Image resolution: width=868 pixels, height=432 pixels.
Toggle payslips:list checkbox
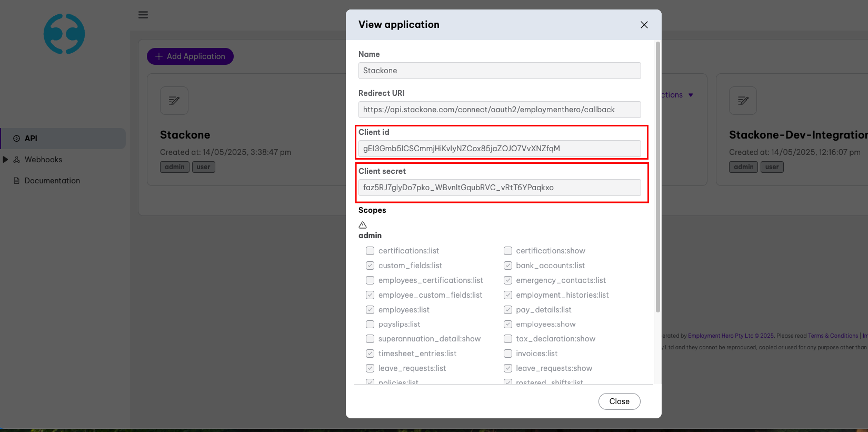point(370,324)
